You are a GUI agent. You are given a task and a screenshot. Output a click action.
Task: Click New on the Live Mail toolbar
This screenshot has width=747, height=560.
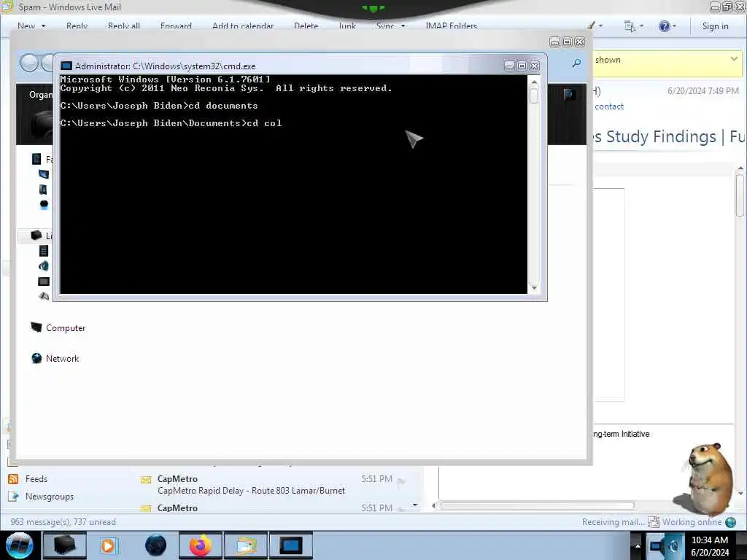(x=26, y=26)
